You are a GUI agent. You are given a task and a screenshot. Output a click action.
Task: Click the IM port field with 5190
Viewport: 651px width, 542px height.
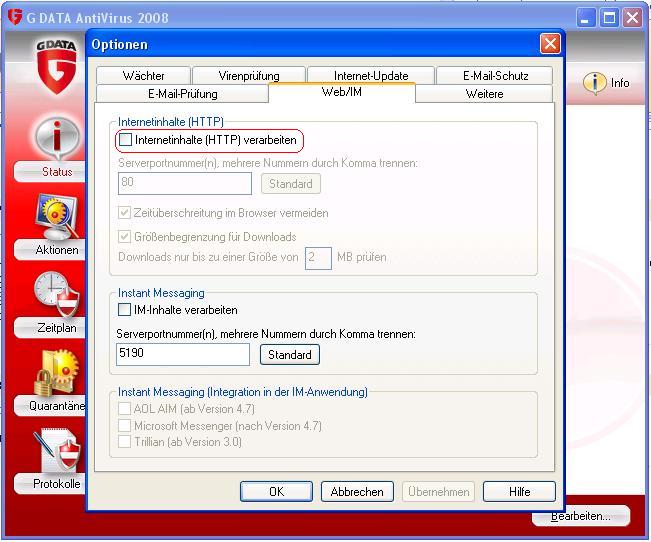[x=183, y=354]
